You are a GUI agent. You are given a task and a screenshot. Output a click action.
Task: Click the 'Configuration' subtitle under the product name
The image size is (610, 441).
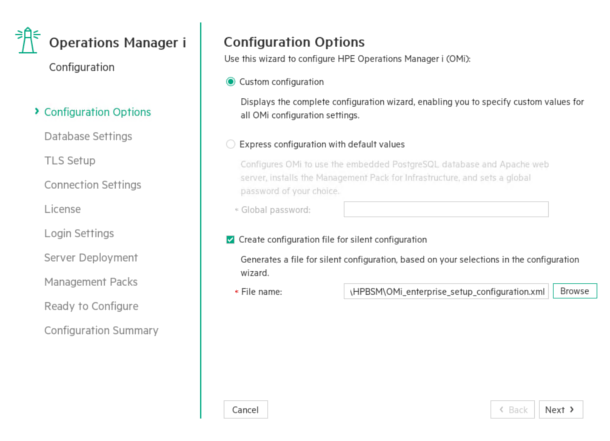pyautogui.click(x=82, y=67)
